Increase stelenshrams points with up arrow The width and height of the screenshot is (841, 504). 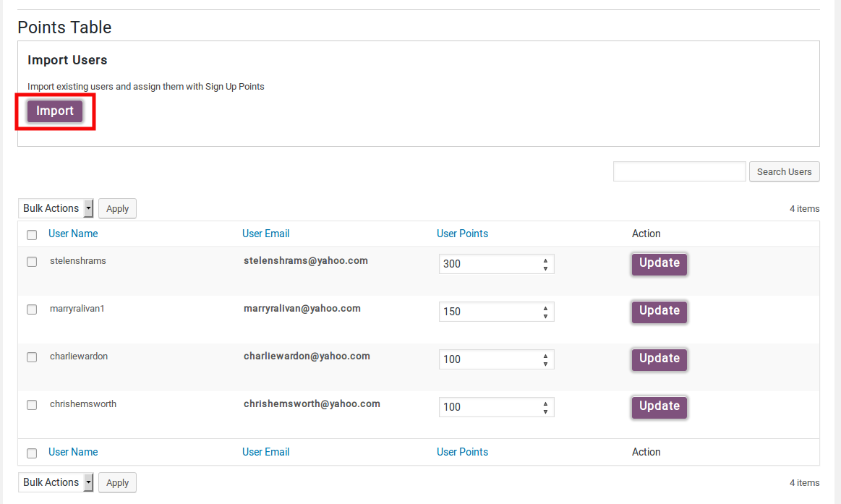coord(545,260)
